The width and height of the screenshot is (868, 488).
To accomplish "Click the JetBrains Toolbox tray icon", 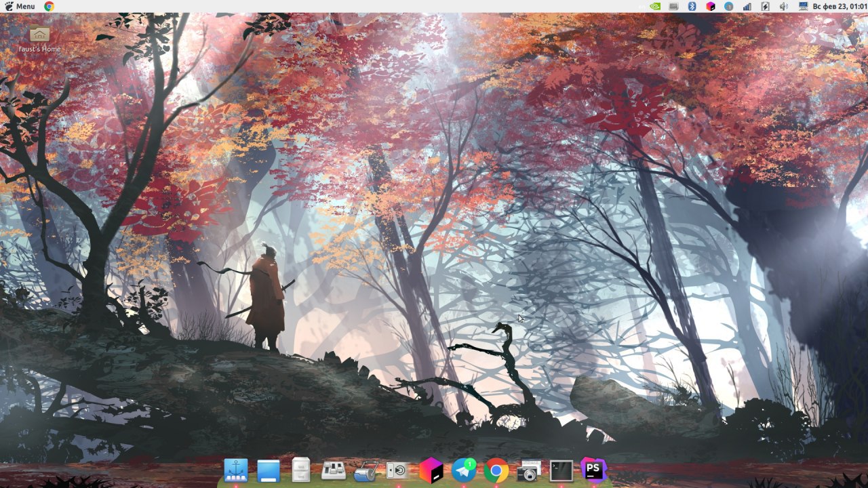I will point(711,6).
